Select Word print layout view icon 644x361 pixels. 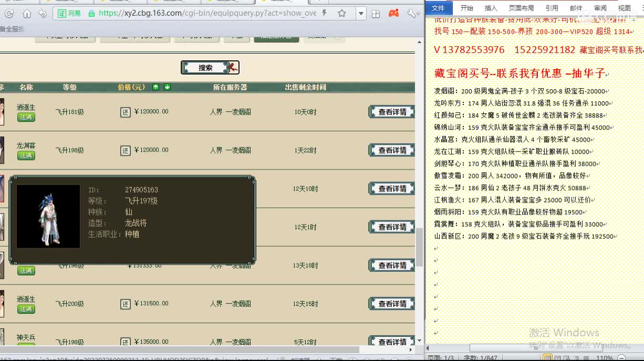click(547, 358)
